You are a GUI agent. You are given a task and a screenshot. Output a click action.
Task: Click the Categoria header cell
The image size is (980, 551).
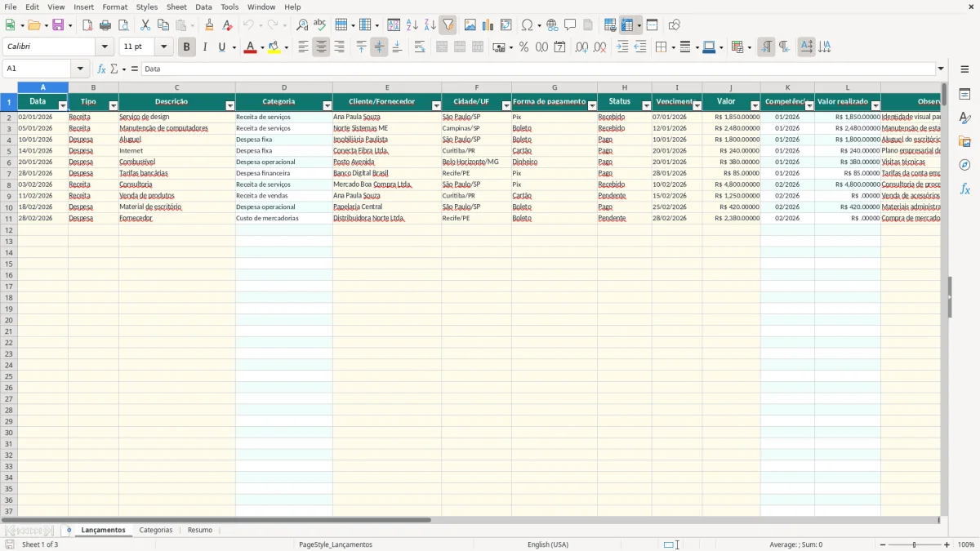point(283,102)
